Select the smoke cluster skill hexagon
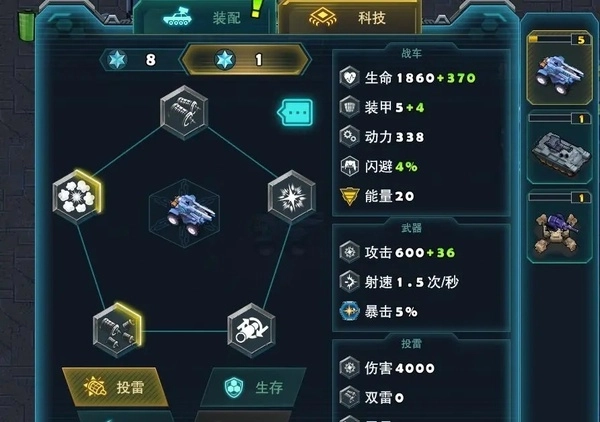Screen dimensions: 600x422 (77, 196)
